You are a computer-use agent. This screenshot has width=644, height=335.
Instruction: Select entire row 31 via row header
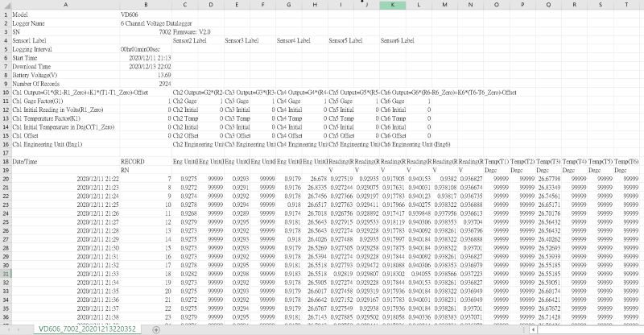(x=5, y=274)
